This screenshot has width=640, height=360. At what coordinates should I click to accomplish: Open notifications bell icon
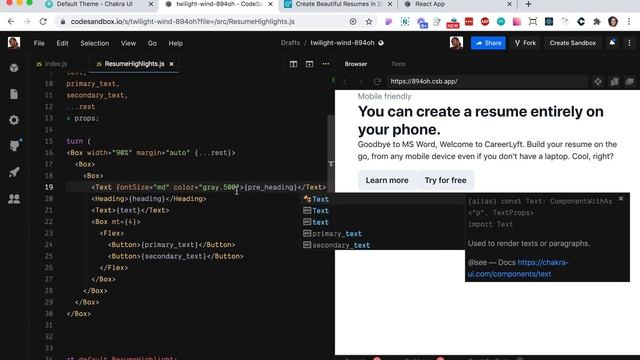[612, 42]
